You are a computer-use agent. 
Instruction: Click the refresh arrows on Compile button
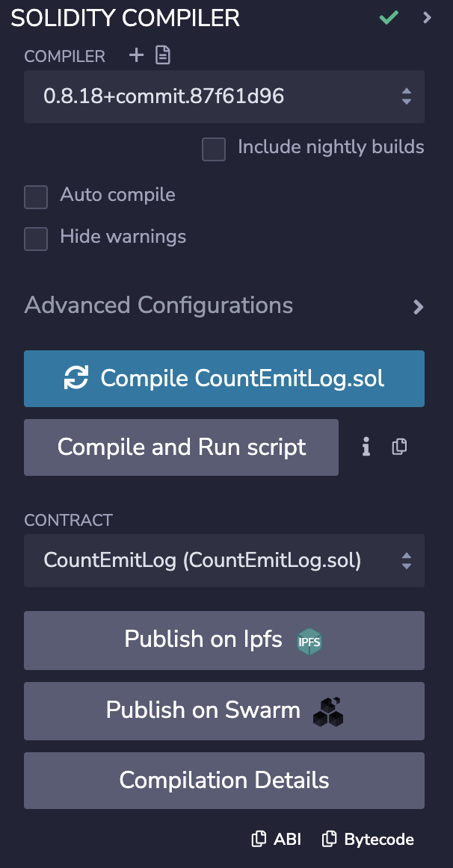pos(75,378)
